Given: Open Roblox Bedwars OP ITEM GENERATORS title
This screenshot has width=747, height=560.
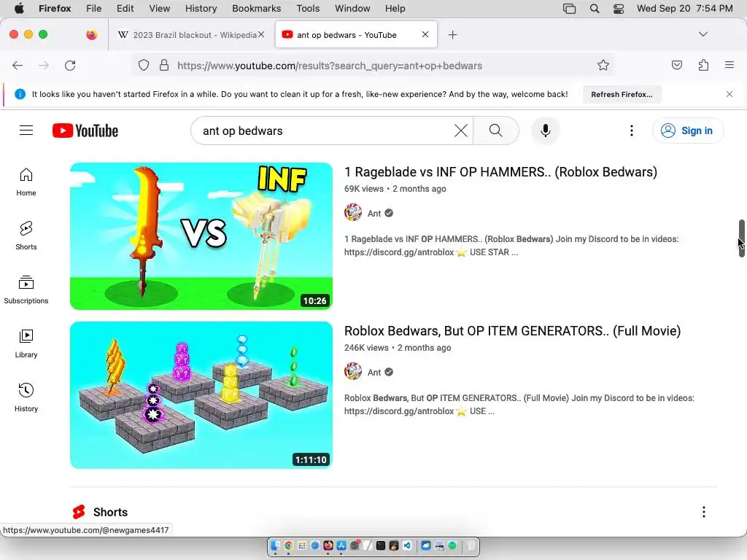Looking at the screenshot, I should pos(512,331).
